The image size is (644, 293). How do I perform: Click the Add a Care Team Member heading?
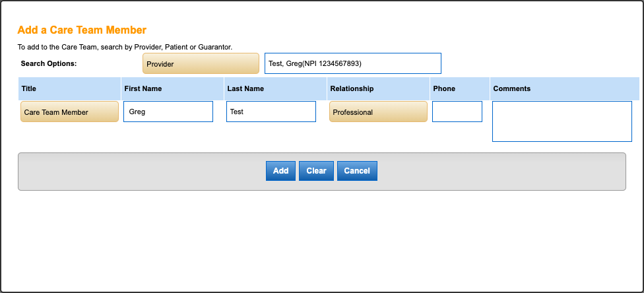[82, 30]
